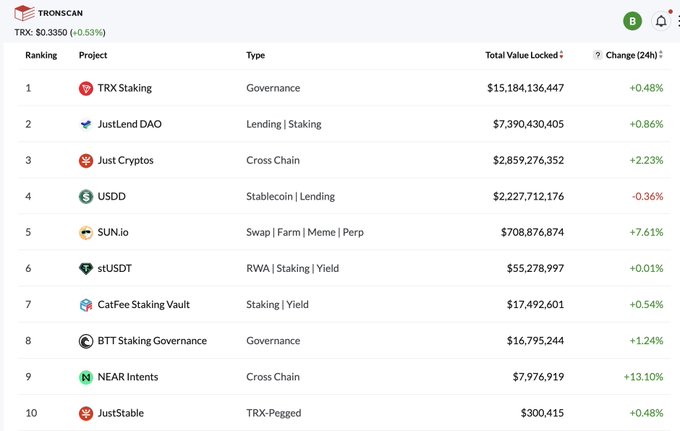The height and width of the screenshot is (431, 680).
Task: Click the +2.23% change for Just Cryptos
Action: coord(646,160)
